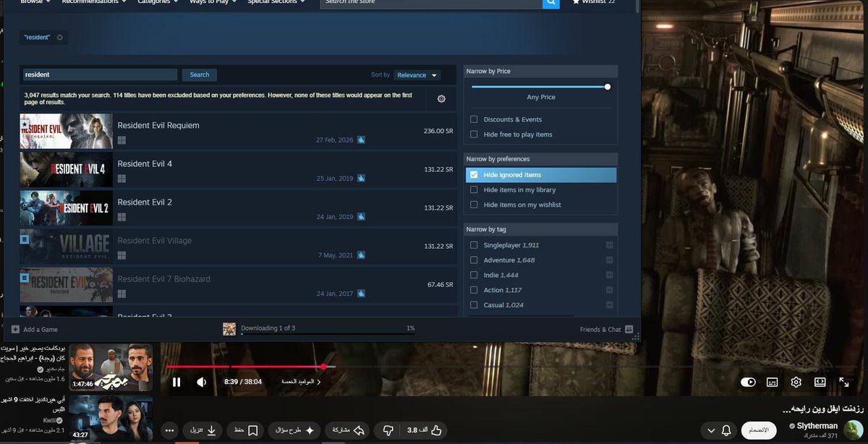
Task: Check the Singleplayer tag filter
Action: point(474,245)
